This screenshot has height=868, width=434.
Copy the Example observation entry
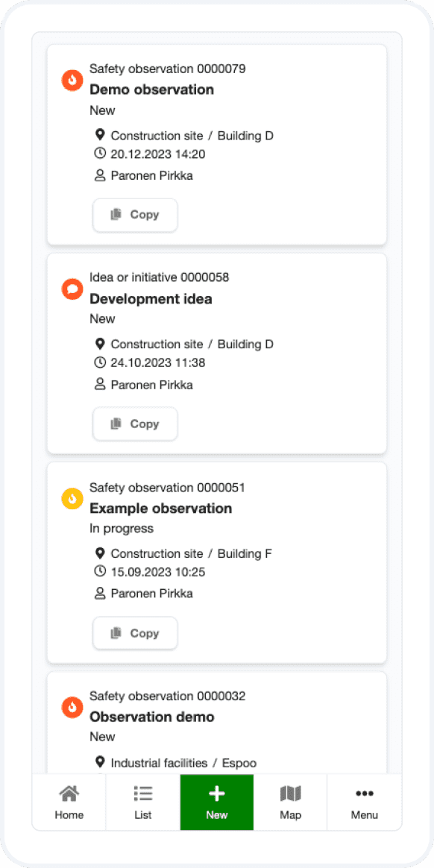tap(135, 633)
